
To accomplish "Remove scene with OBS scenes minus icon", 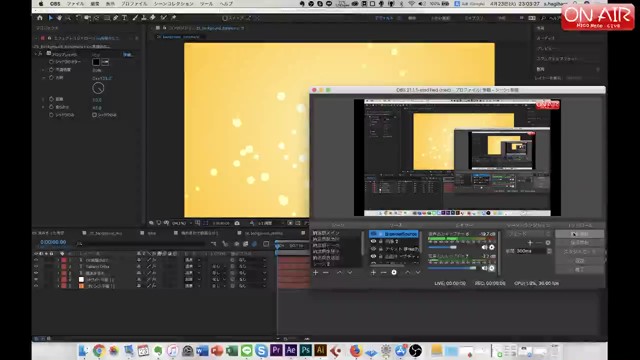I will (326, 272).
